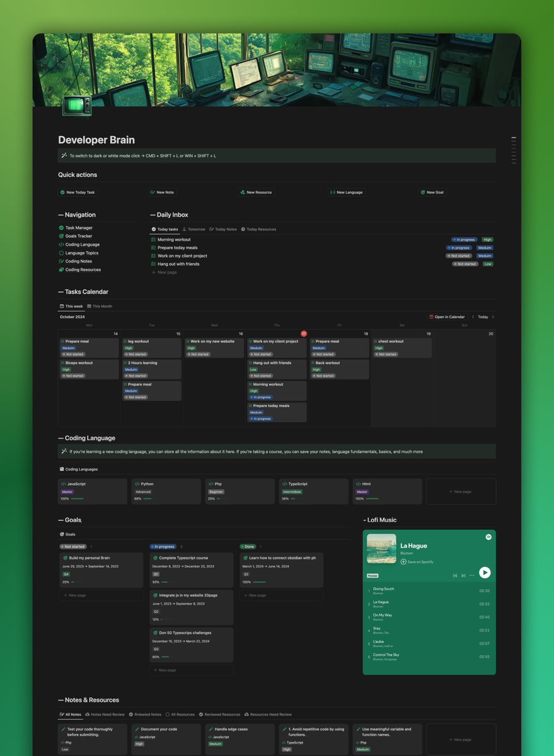Click the green TV page icon

tap(77, 105)
